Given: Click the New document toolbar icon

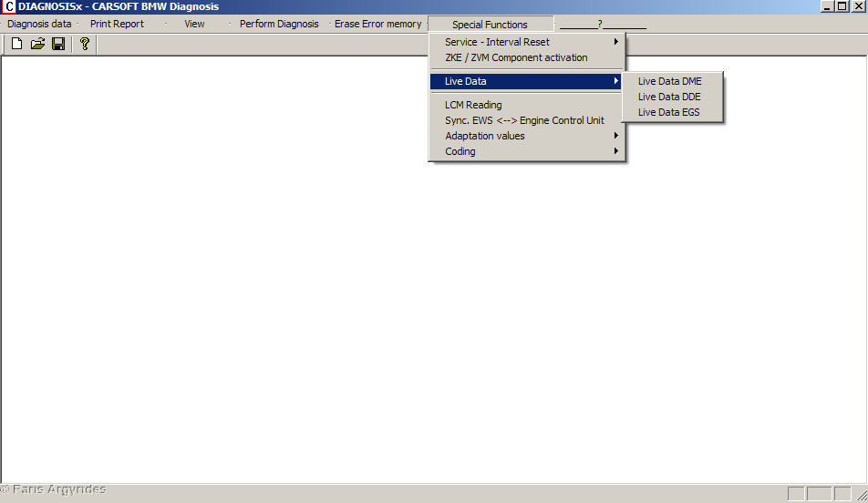Looking at the screenshot, I should coord(16,44).
